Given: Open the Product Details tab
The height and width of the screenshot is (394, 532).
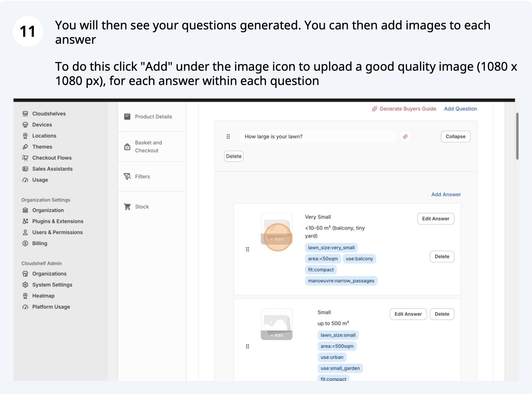Looking at the screenshot, I should pyautogui.click(x=153, y=116).
